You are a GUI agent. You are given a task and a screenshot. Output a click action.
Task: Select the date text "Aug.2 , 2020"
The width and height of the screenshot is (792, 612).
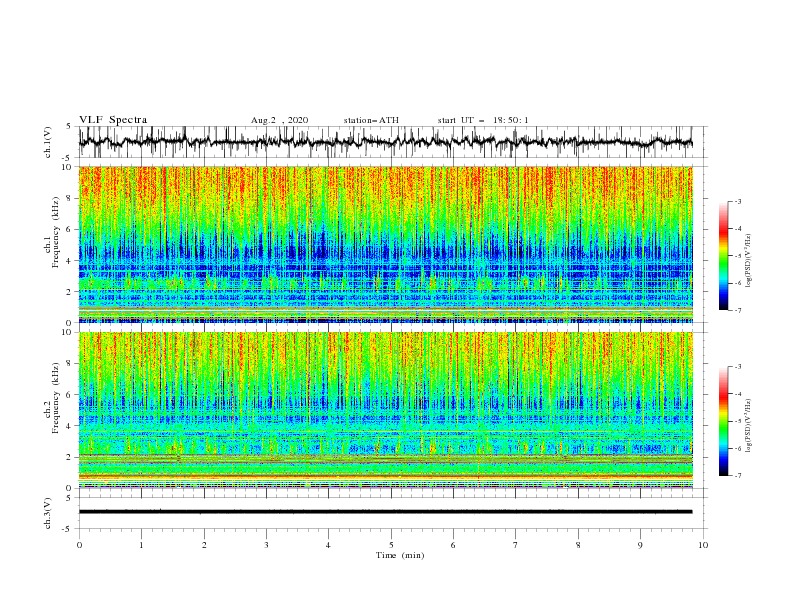coord(279,120)
